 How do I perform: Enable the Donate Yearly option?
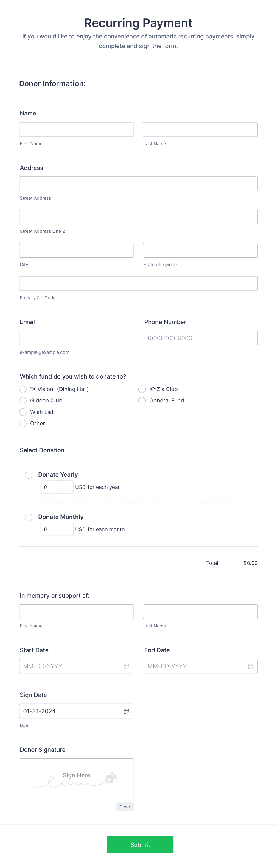(x=28, y=475)
